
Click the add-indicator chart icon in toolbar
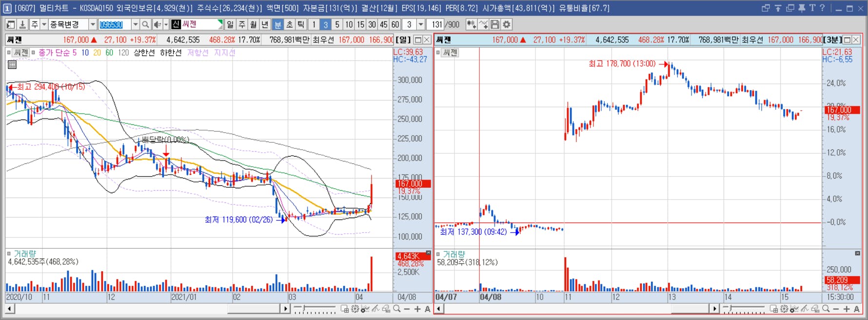[472, 24]
